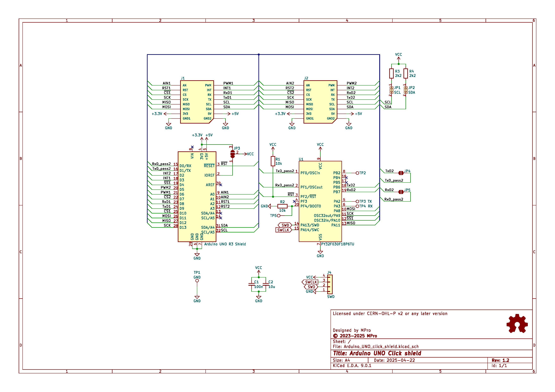Select the "Sheet: /" text
Viewport: 555px width, 392px height.
pyautogui.click(x=342, y=342)
